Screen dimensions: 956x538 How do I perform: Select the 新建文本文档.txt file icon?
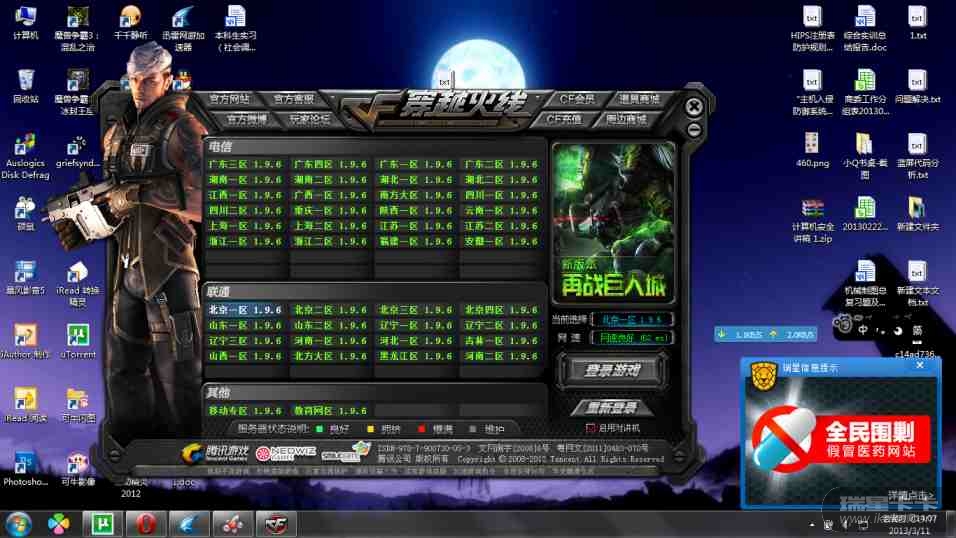(x=918, y=284)
